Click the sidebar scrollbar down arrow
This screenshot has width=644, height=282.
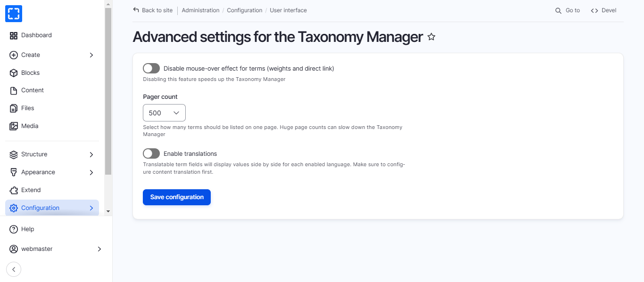pos(108,211)
